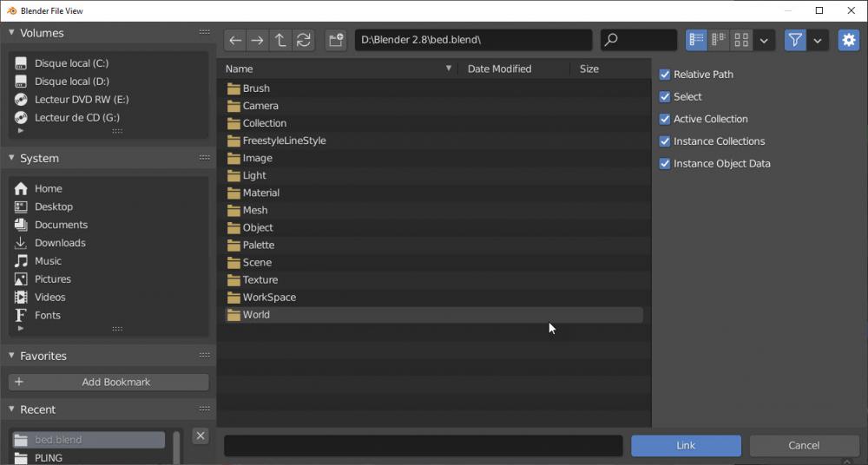The height and width of the screenshot is (465, 868).
Task: Switch to thumbnail display mode
Action: click(x=741, y=40)
